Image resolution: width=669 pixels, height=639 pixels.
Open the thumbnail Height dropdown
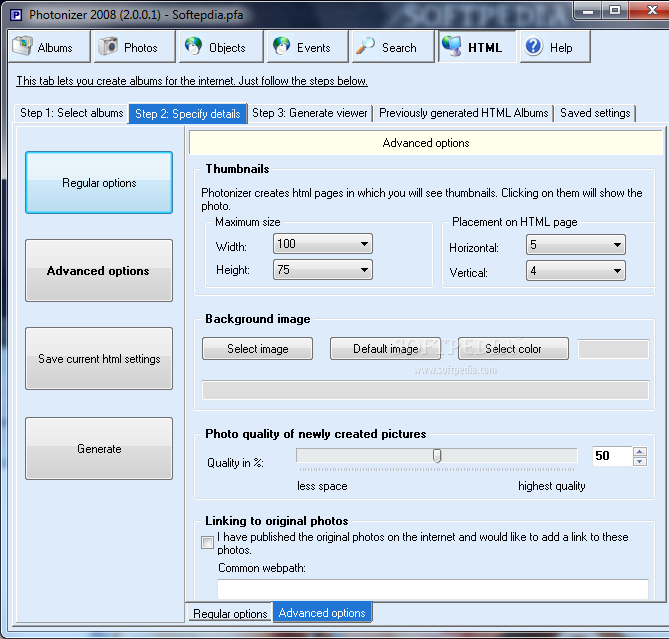point(323,270)
